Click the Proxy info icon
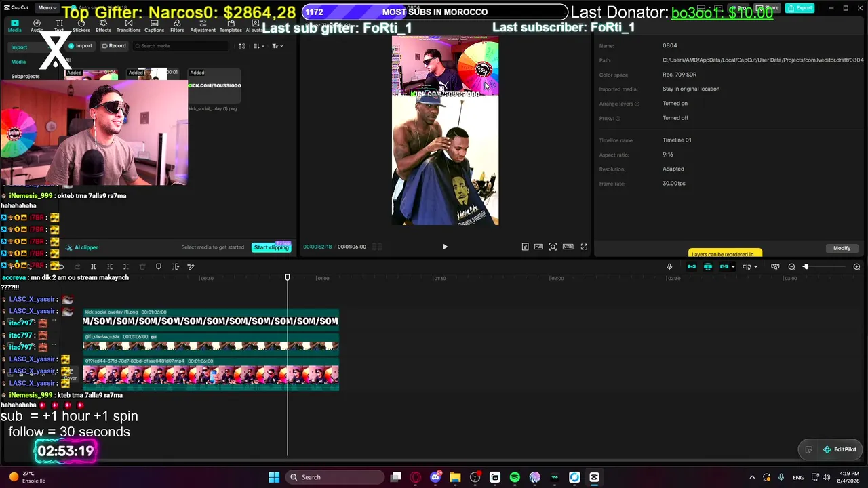The image size is (868, 488). (618, 118)
